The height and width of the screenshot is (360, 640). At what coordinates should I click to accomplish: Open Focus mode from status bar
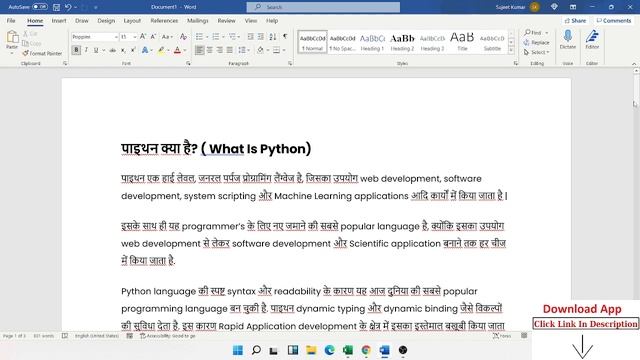point(502,336)
